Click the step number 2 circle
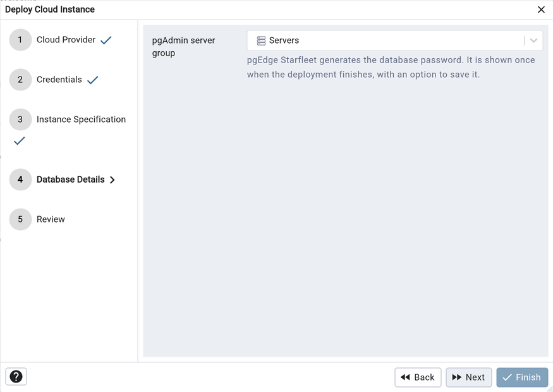Viewport: 553px width, 392px height. click(x=20, y=80)
